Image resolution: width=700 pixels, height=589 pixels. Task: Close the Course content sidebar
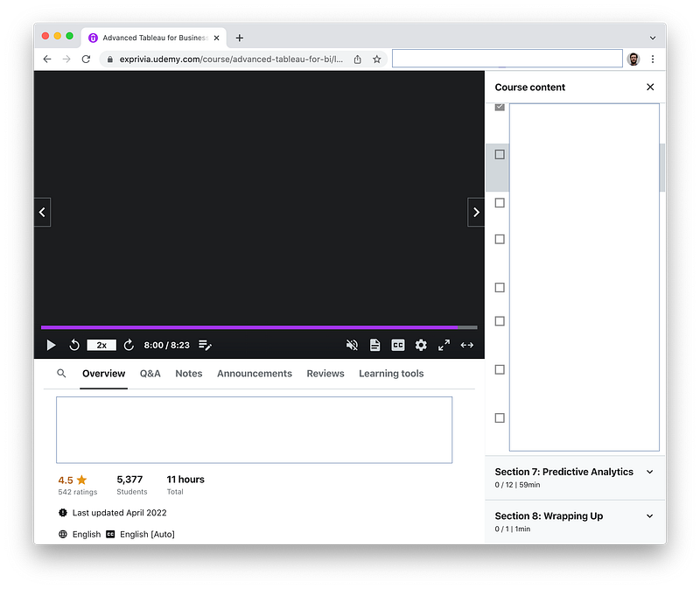[650, 87]
